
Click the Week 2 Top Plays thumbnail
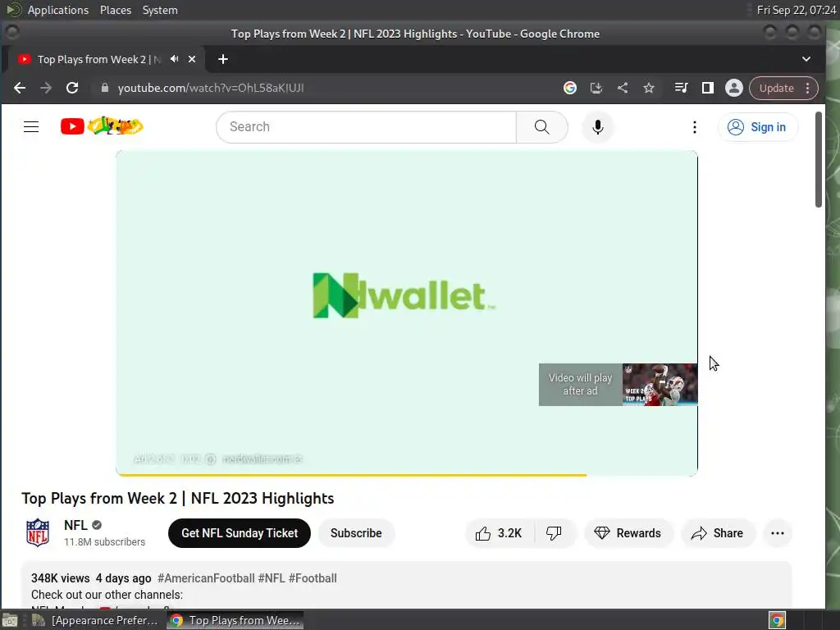click(x=660, y=385)
